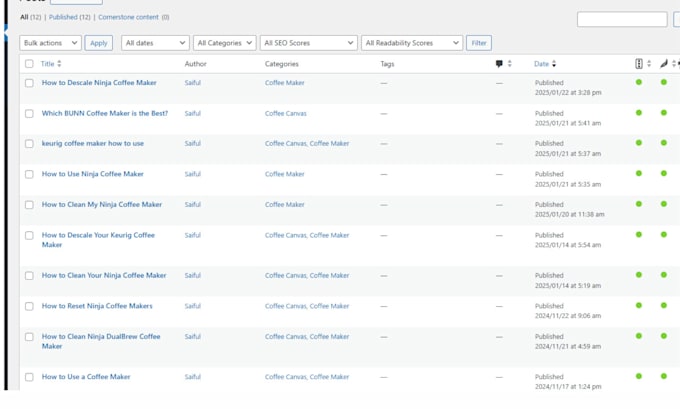Viewport: 680px width, 409px height.
Task: Click readability dot for BUNN post
Action: pos(664,113)
